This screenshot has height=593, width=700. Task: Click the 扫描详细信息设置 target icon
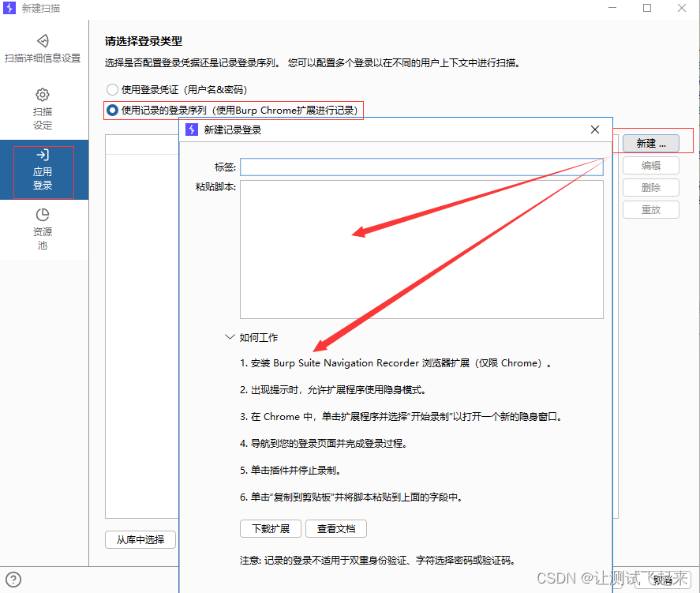point(43,40)
